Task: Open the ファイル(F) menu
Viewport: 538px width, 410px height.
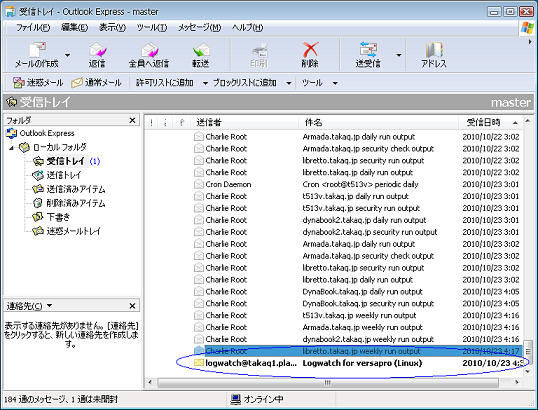Action: tap(33, 27)
